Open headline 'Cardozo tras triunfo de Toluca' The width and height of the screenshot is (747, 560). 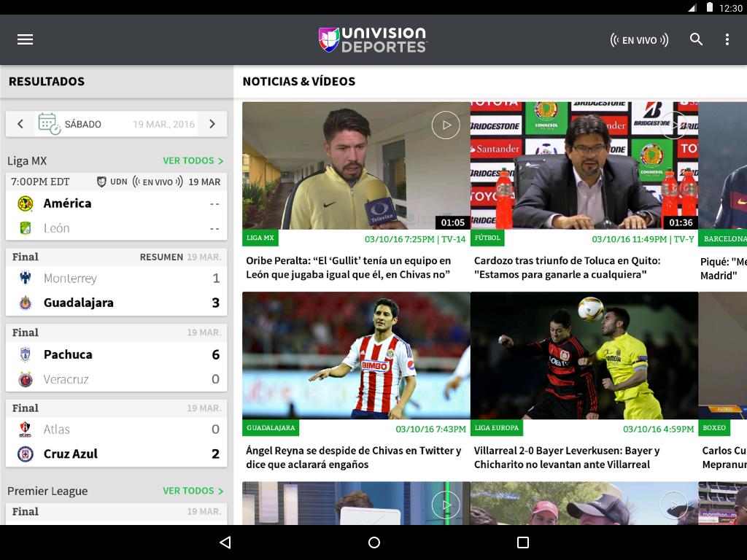click(567, 268)
